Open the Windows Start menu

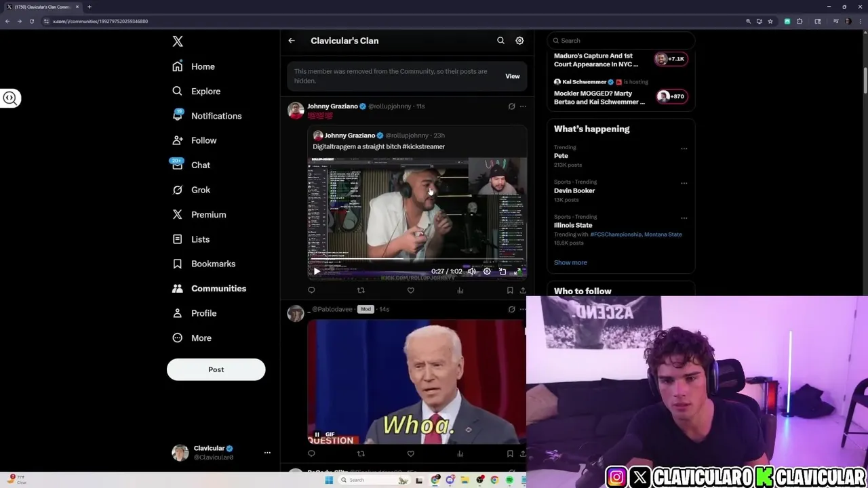[329, 480]
